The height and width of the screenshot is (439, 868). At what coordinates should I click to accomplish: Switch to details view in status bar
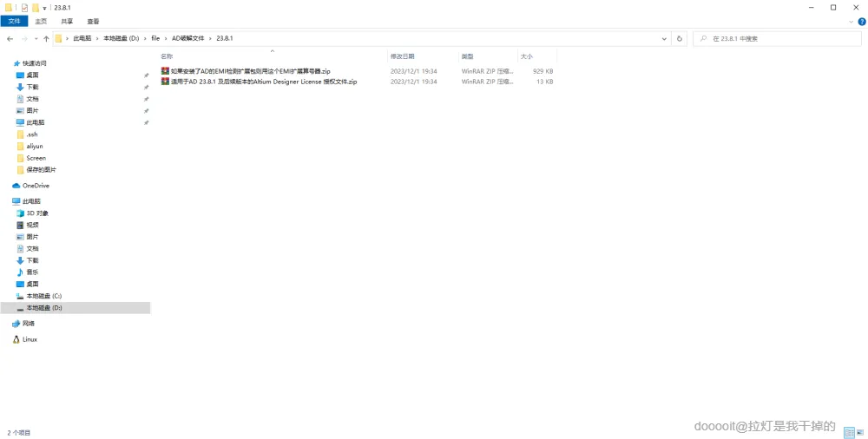(850, 433)
